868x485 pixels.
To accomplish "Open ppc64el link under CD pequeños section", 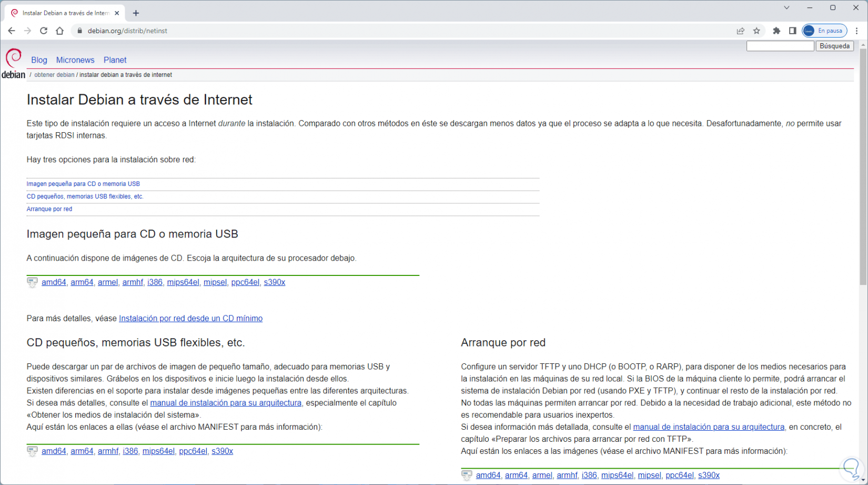I will [193, 451].
